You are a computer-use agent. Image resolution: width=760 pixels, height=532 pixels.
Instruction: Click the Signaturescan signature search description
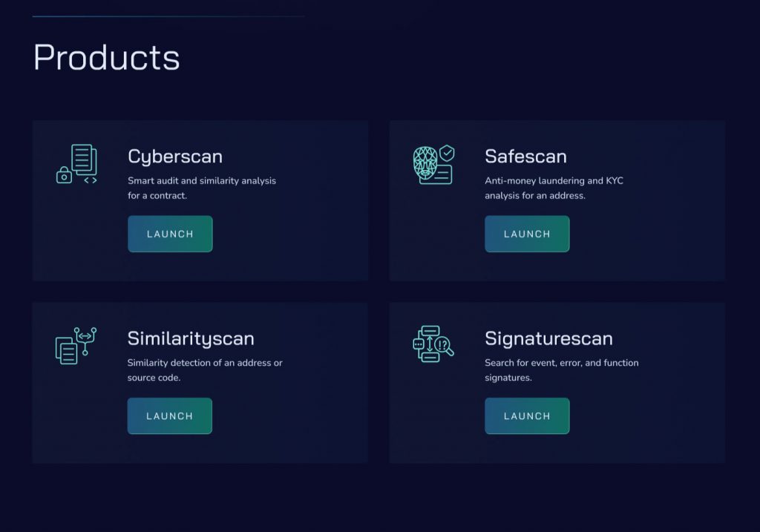point(562,370)
